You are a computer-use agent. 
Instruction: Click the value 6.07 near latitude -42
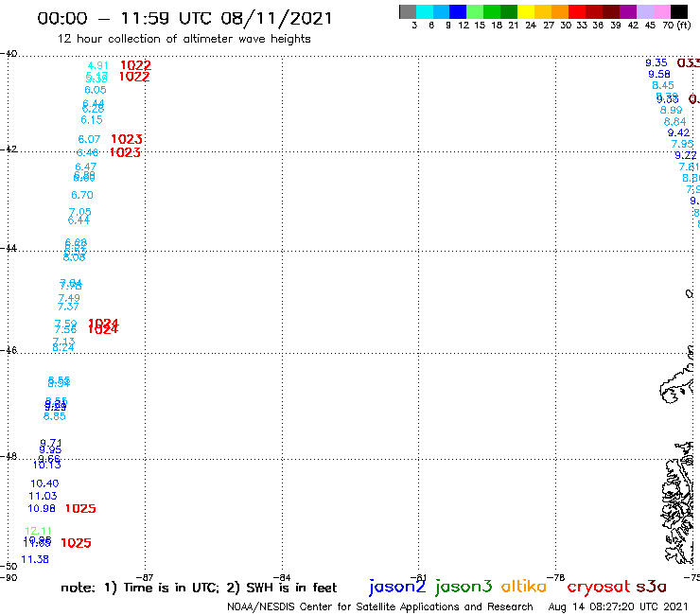click(89, 139)
